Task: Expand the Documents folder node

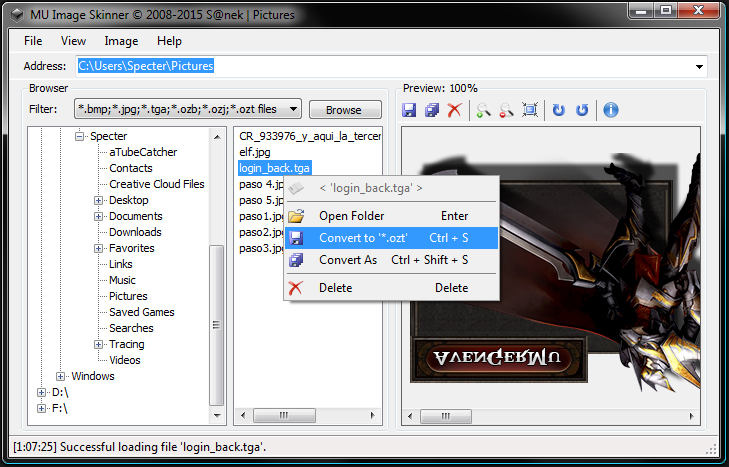Action: (x=98, y=216)
